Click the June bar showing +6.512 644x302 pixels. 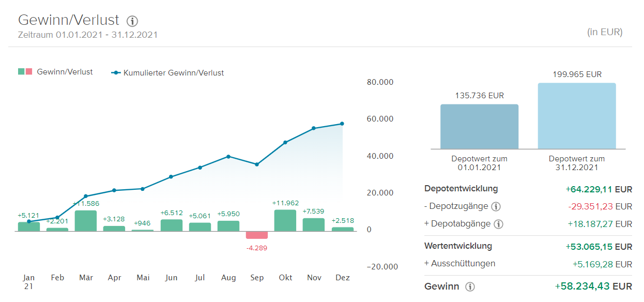click(172, 225)
